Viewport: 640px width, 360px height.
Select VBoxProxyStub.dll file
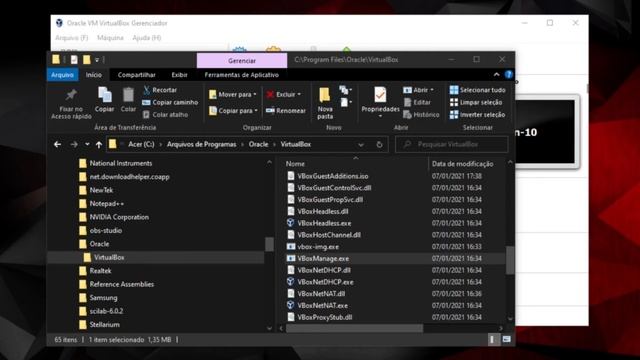coord(324,318)
